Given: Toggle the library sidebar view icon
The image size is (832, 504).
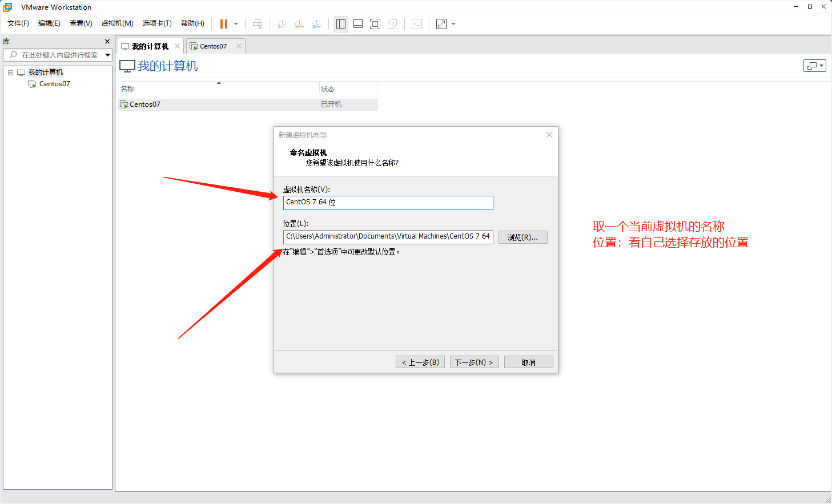Looking at the screenshot, I should click(x=341, y=24).
